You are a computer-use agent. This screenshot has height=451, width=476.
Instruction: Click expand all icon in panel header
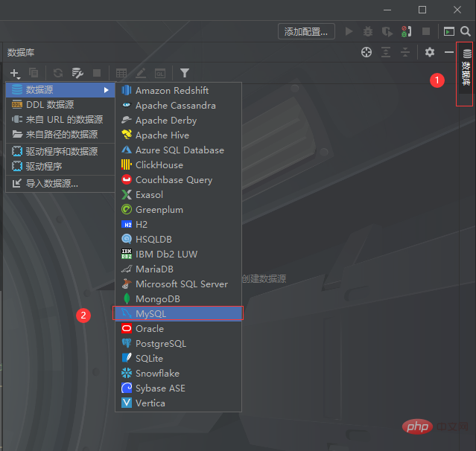(x=386, y=52)
